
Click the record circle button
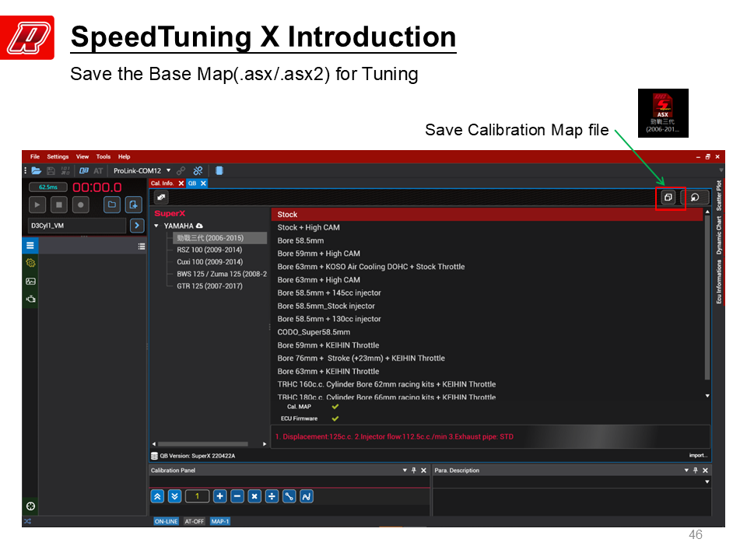pos(80,205)
